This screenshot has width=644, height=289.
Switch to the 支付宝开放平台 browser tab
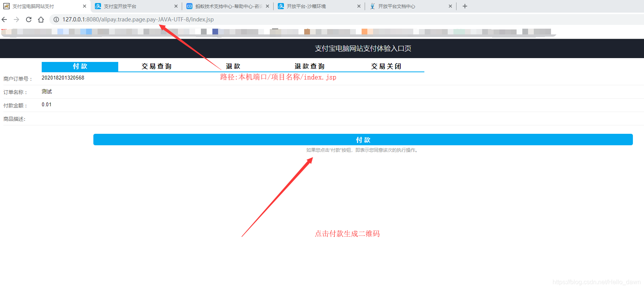(137, 6)
